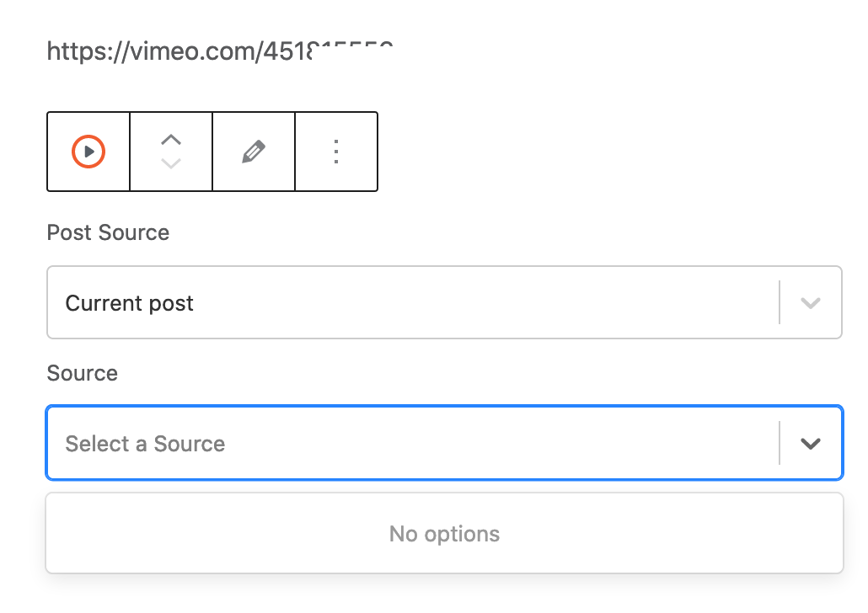
Task: Click the Select a Source placeholder text
Action: [x=145, y=444]
